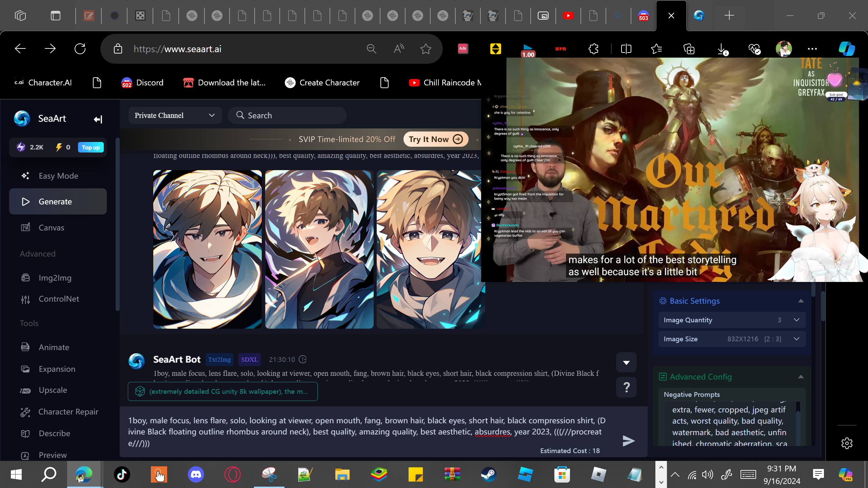
Task: Go back in browser
Action: tap(20, 49)
